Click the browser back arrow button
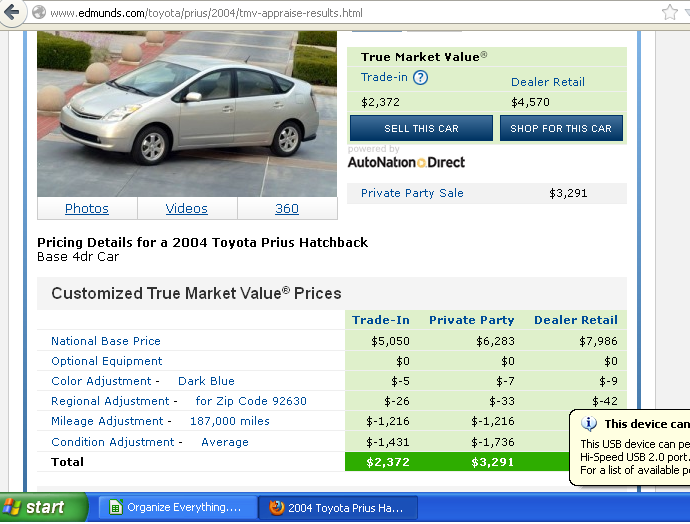 coord(11,12)
